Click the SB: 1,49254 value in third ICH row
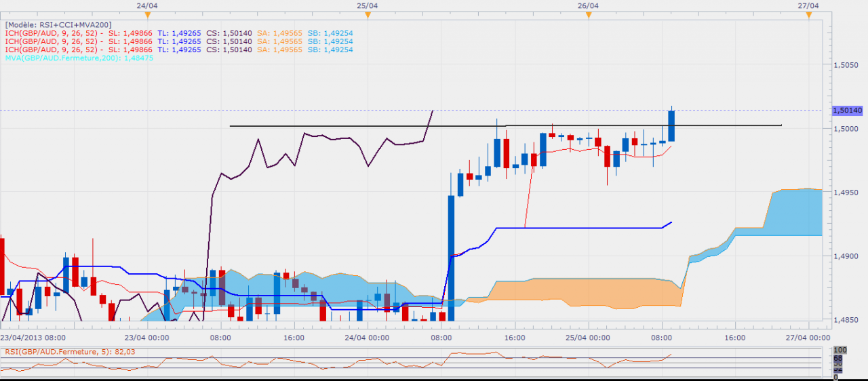Viewport: 868px width, 381px height. tap(330, 49)
